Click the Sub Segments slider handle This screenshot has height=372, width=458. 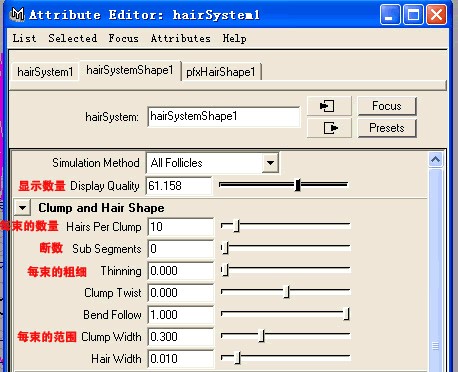pos(225,248)
